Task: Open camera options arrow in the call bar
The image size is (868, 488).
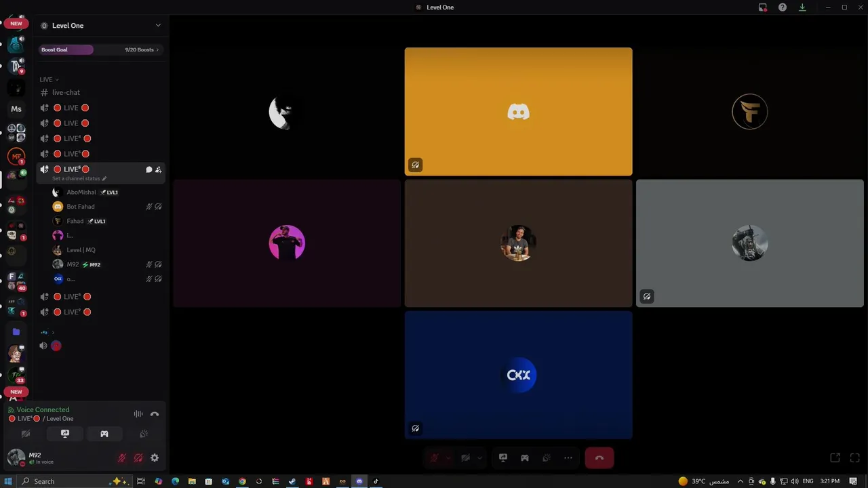Action: coord(479,458)
